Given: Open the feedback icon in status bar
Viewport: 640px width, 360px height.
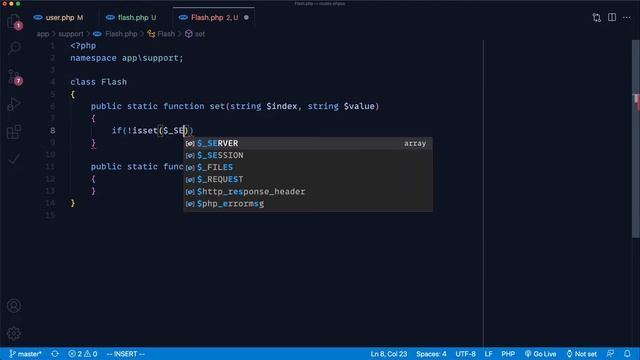Looking at the screenshot, I should [x=611, y=354].
